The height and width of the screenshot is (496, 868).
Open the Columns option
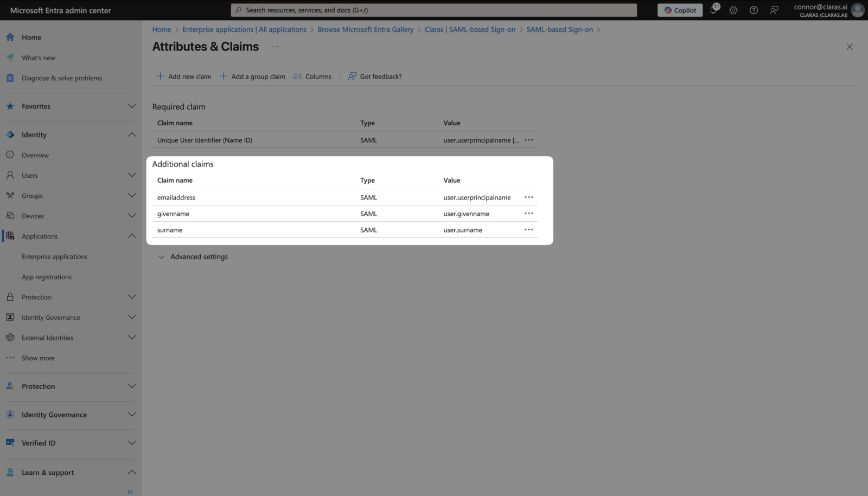coord(312,76)
